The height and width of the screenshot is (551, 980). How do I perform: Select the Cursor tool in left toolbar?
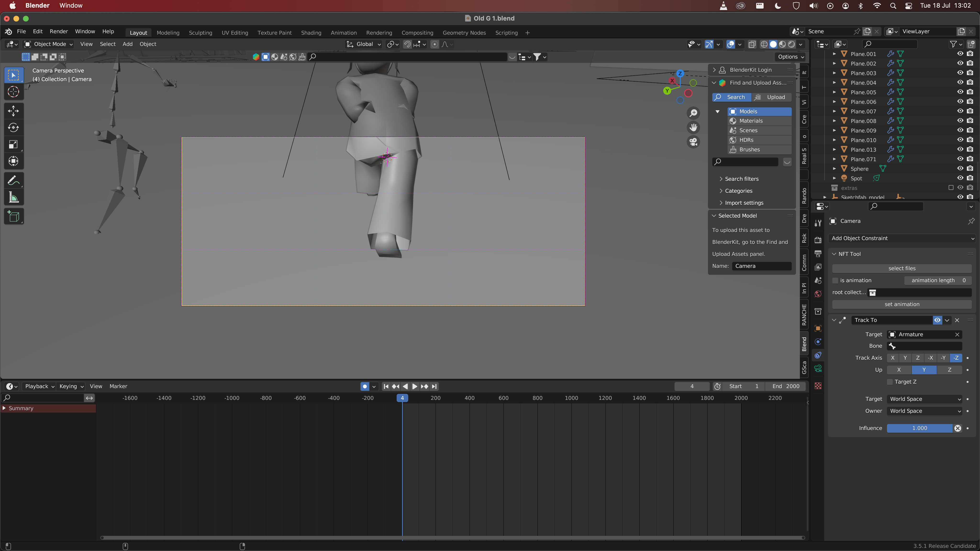tap(13, 92)
